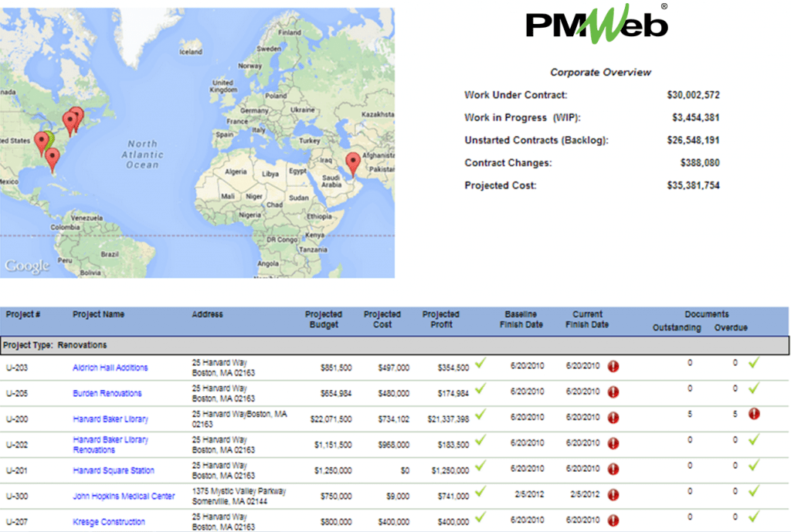
Task: Click red overdue documents alert in U-200 row
Action: point(754,414)
